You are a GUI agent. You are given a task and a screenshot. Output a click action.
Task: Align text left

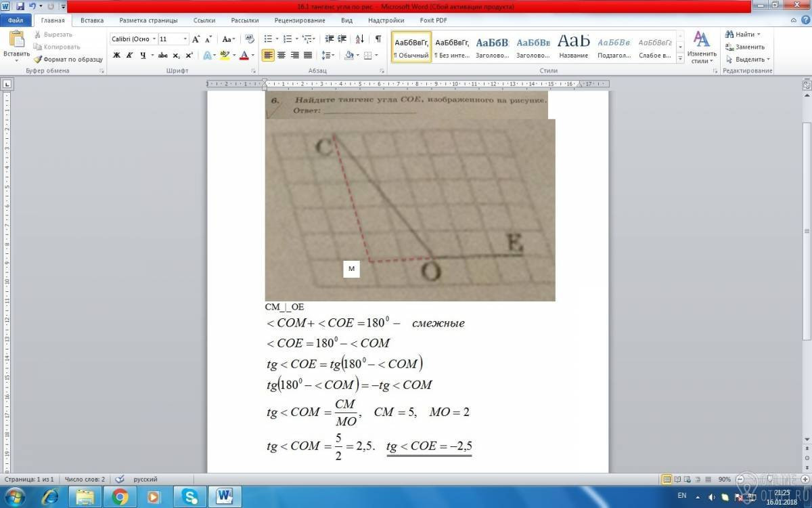coord(268,56)
